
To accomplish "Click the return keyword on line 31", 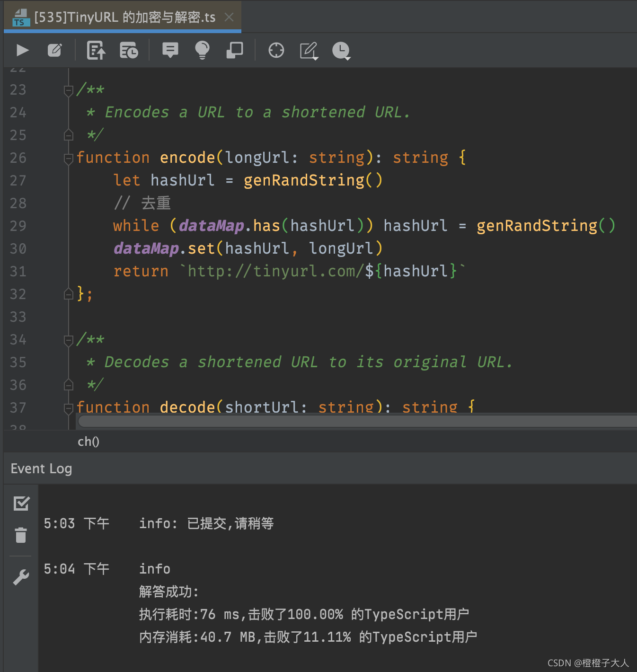I will tap(141, 271).
